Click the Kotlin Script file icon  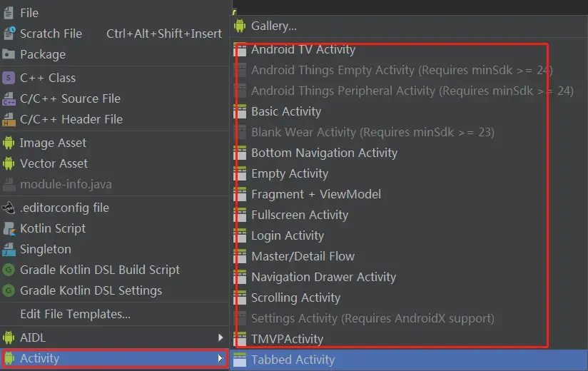pos(9,228)
